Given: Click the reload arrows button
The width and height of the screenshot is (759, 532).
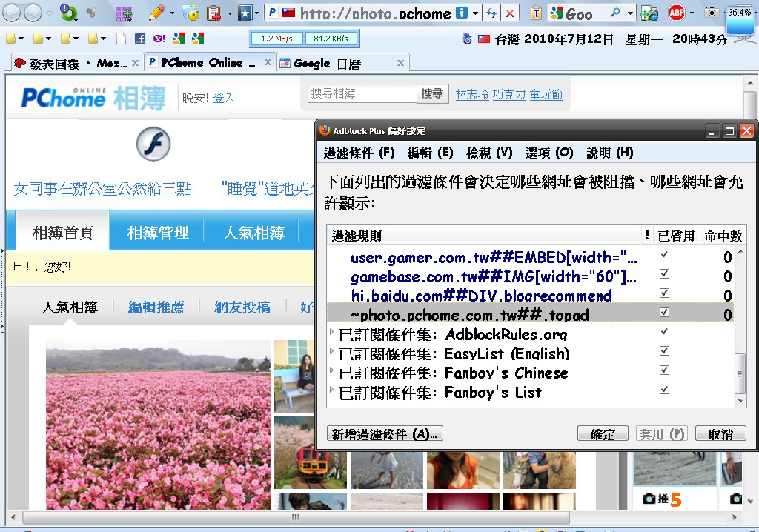Looking at the screenshot, I should click(x=491, y=13).
